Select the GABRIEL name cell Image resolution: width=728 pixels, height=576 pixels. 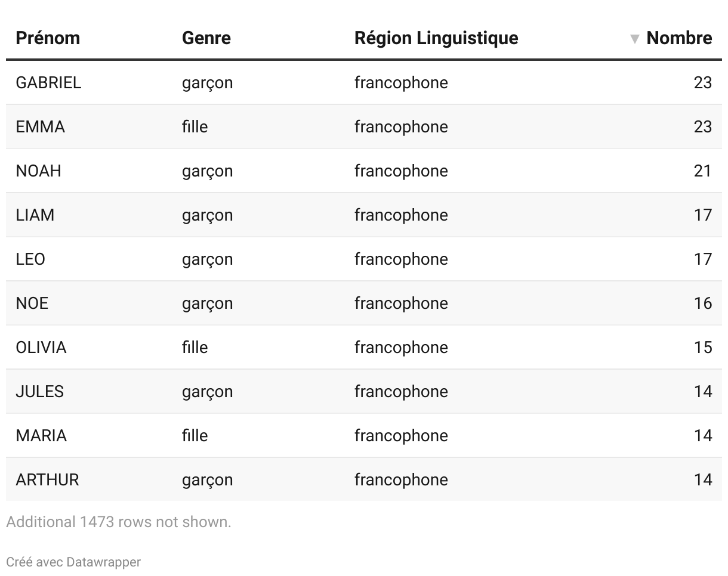48,82
